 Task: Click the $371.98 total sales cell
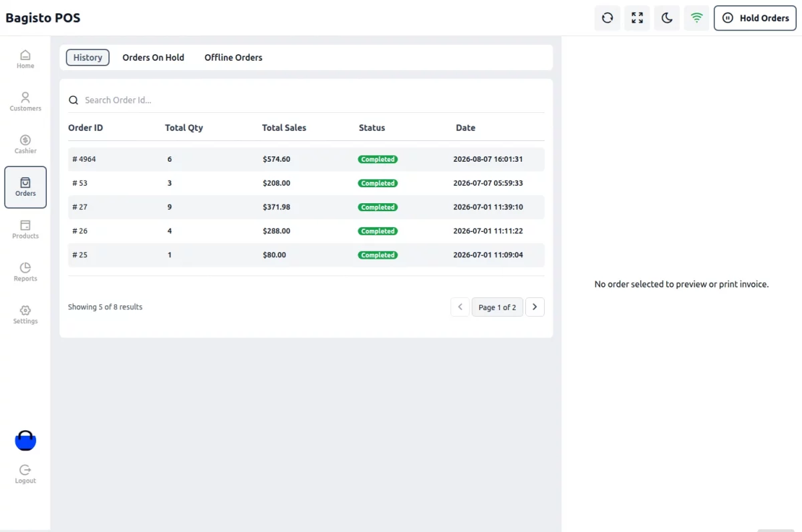(277, 207)
